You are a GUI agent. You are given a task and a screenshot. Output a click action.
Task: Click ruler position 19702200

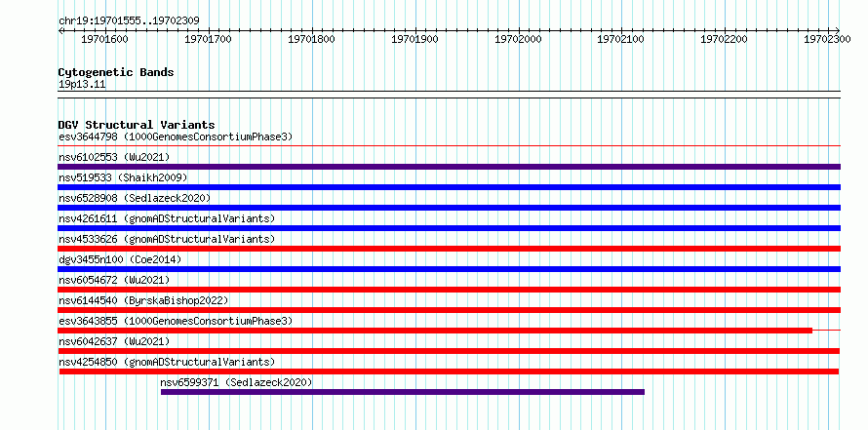pos(724,39)
